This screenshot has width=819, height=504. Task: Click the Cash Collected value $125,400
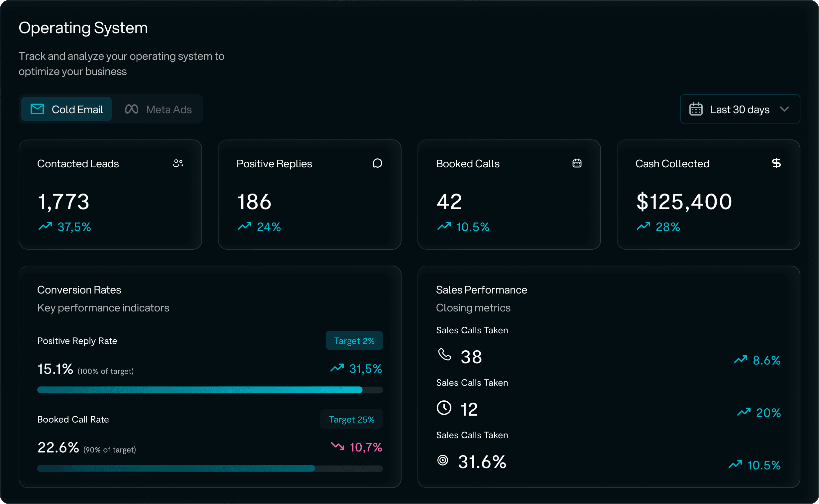pyautogui.click(x=684, y=201)
